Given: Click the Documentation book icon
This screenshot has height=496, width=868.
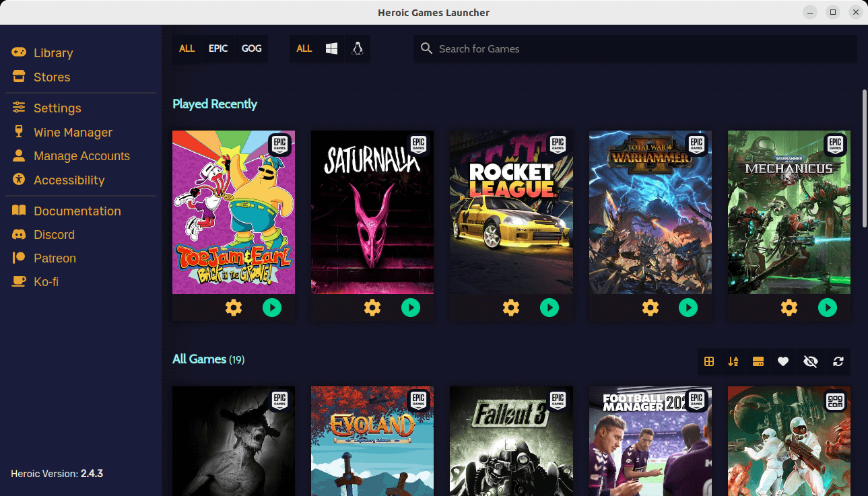Looking at the screenshot, I should coord(19,211).
